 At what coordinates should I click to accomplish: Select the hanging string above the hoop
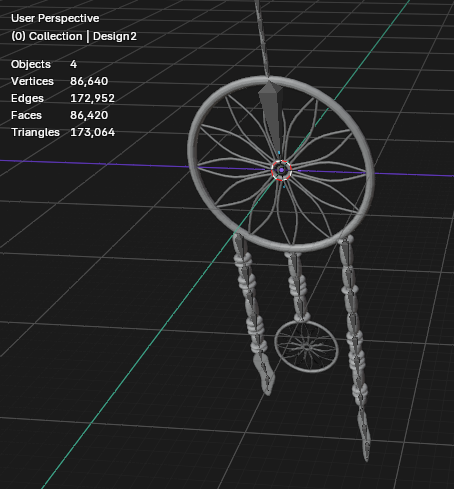click(262, 37)
